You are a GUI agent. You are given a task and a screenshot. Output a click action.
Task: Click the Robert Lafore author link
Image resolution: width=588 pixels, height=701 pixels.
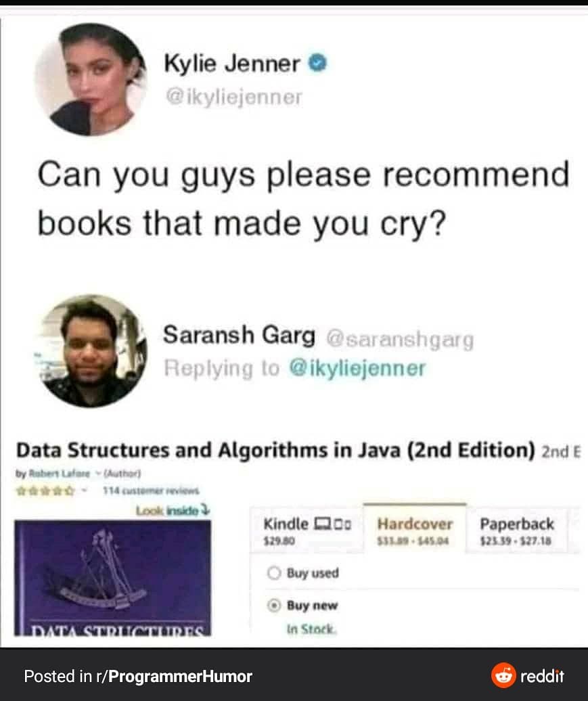tap(60, 473)
